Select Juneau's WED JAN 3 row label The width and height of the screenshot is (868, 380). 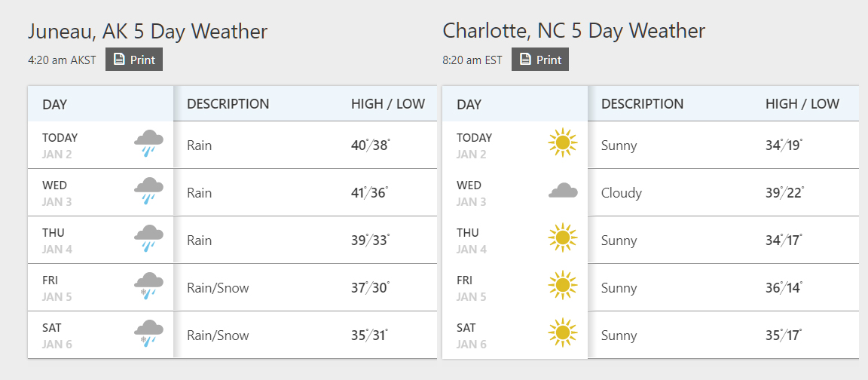(x=57, y=193)
